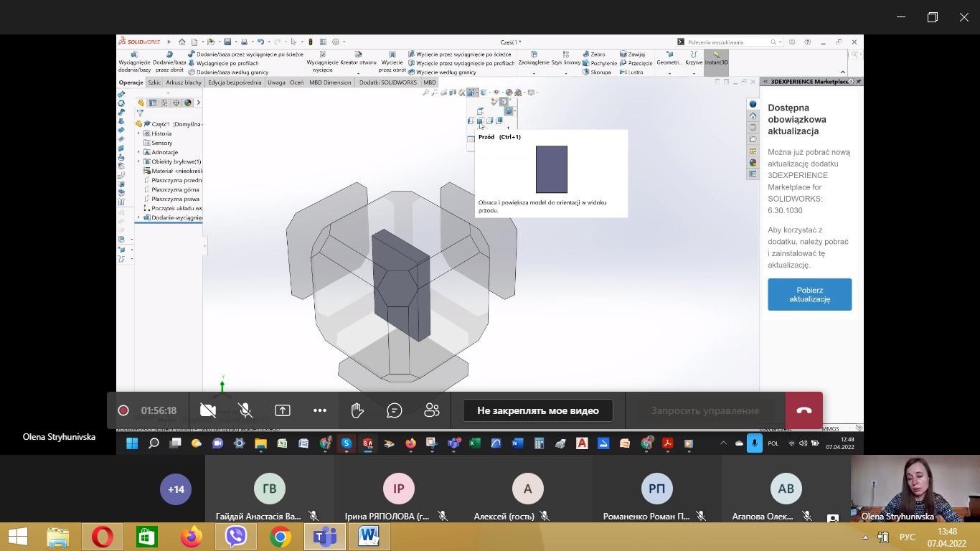Click Kreator otworu hole wizard
This screenshot has height=551, width=980.
(358, 62)
